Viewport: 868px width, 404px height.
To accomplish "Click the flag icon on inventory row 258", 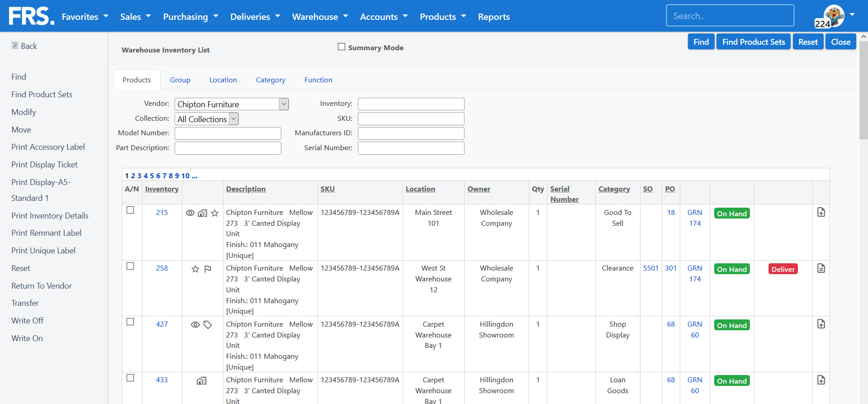I will point(208,269).
